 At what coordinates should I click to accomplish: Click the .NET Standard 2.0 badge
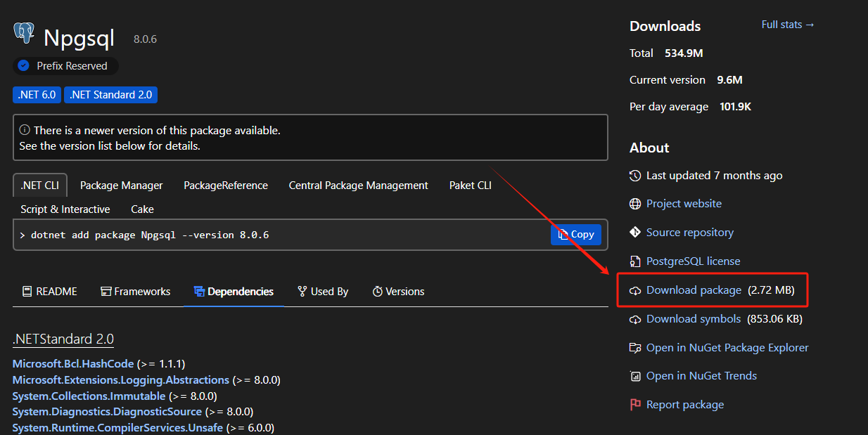pos(110,94)
